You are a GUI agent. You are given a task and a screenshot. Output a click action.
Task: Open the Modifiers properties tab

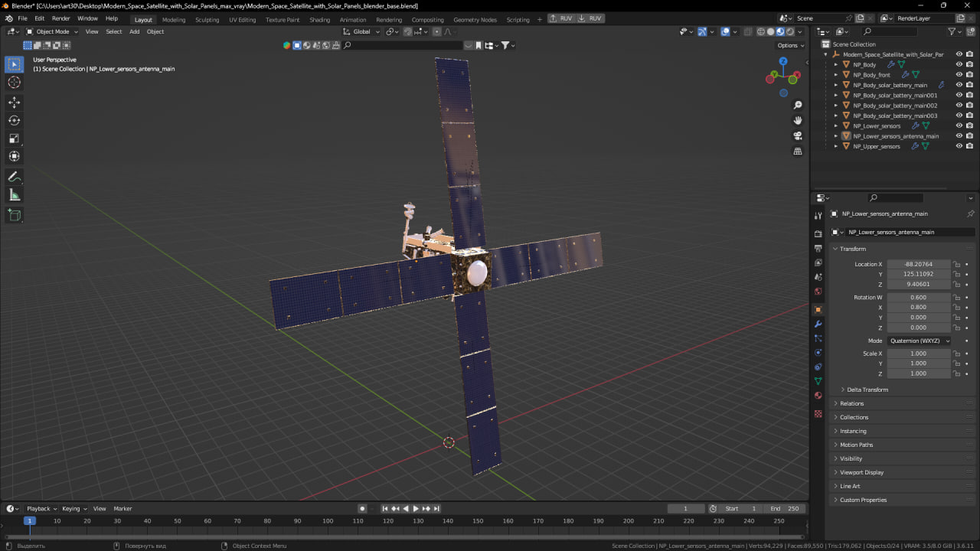point(818,324)
